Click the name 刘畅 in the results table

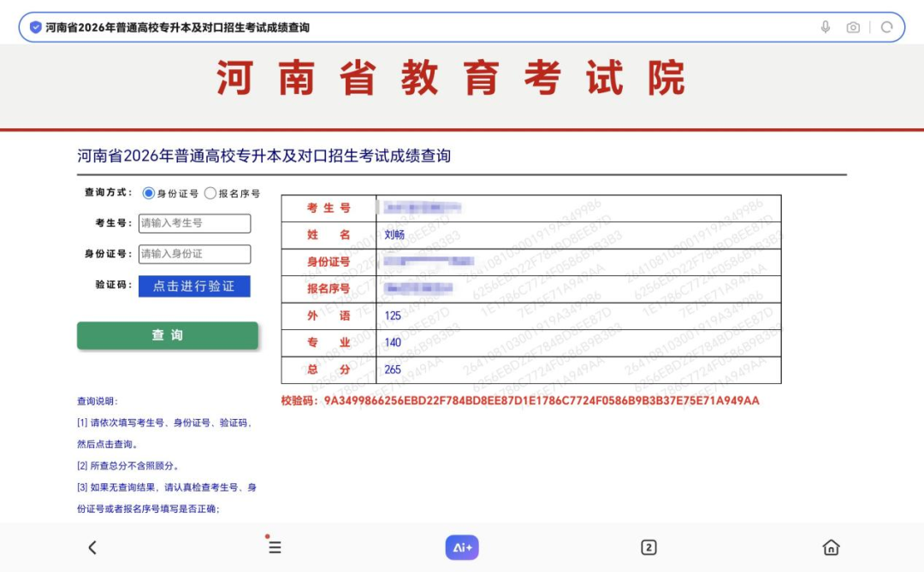pos(394,235)
